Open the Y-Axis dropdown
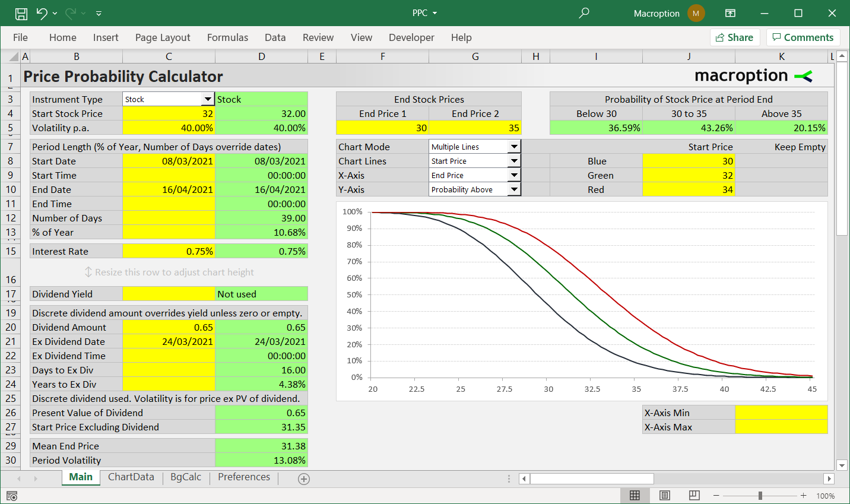850x504 pixels. click(514, 189)
